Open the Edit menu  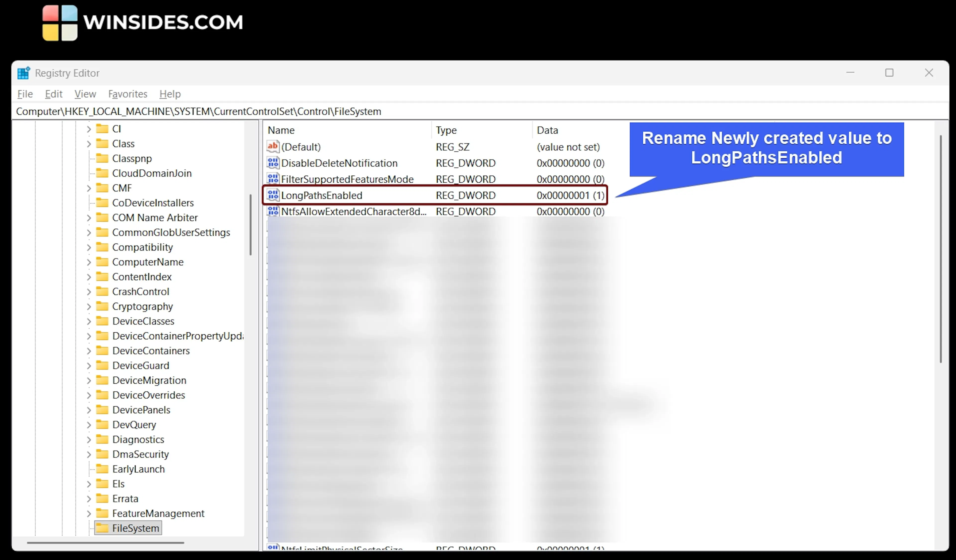tap(54, 94)
